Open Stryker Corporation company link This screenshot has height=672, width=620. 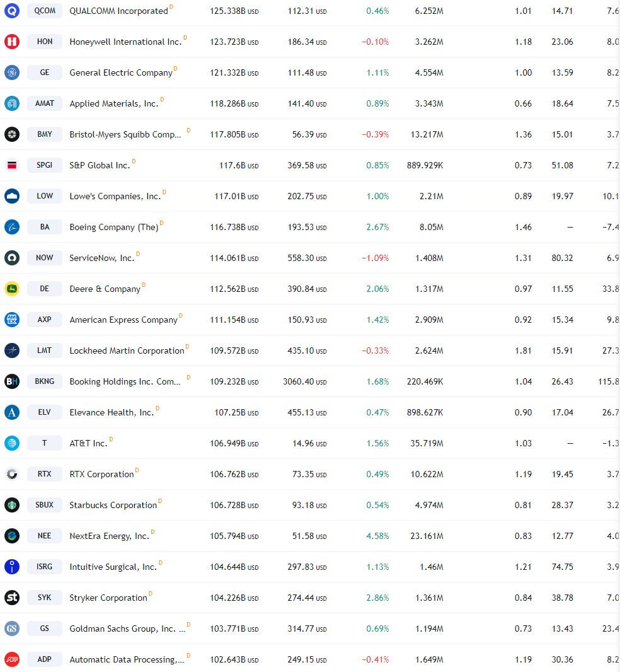click(108, 598)
